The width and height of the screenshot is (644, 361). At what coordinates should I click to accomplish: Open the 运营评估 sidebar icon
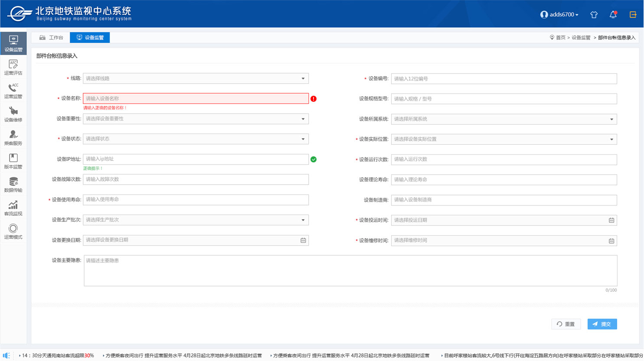(13, 67)
